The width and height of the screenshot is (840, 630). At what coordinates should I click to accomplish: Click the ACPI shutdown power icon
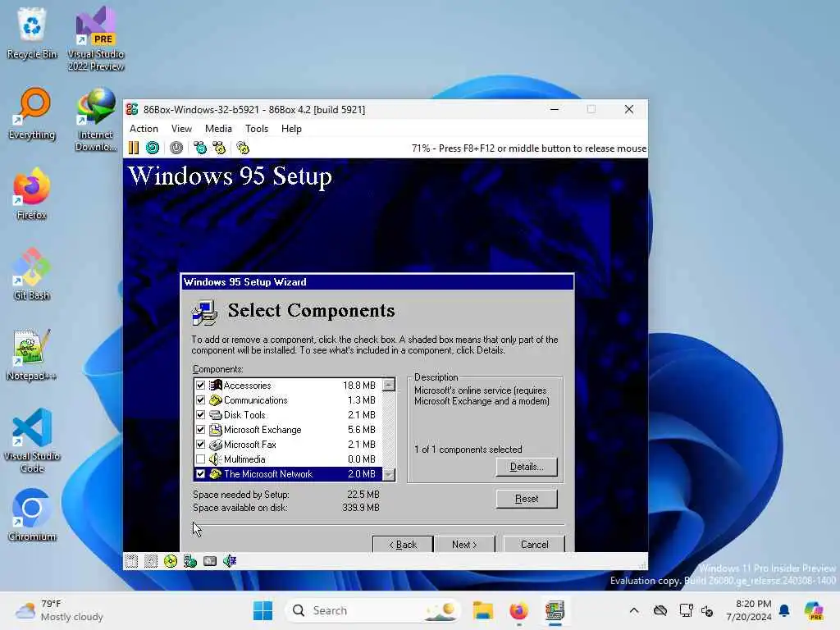[x=176, y=148]
